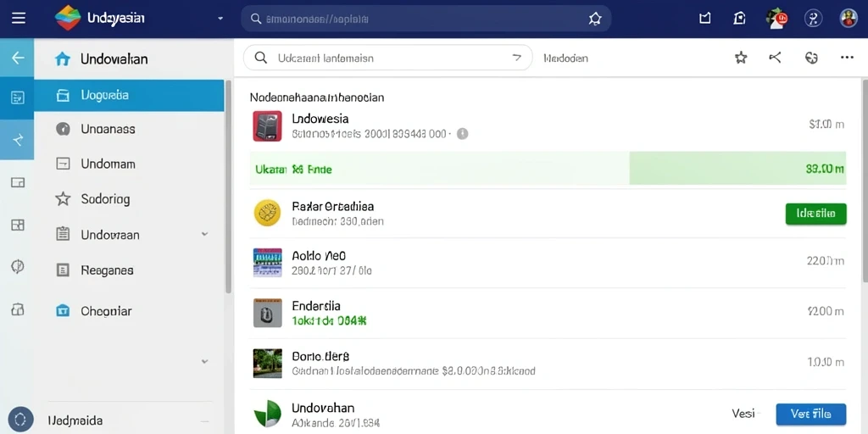Screen dimensions: 868x434
Task: Open Reaganes sidebar item
Action: [x=129, y=270]
